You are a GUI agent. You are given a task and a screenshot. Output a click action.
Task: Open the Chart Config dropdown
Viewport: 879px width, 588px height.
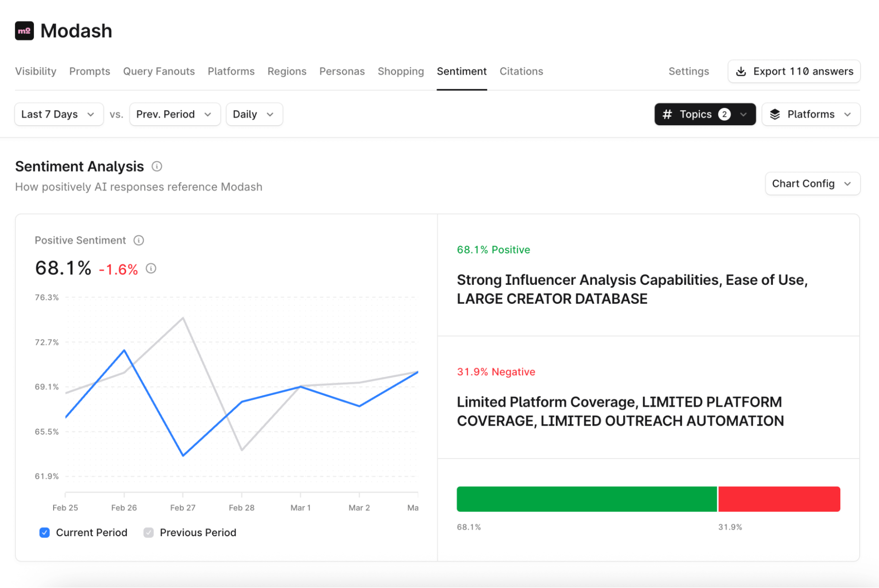click(812, 183)
